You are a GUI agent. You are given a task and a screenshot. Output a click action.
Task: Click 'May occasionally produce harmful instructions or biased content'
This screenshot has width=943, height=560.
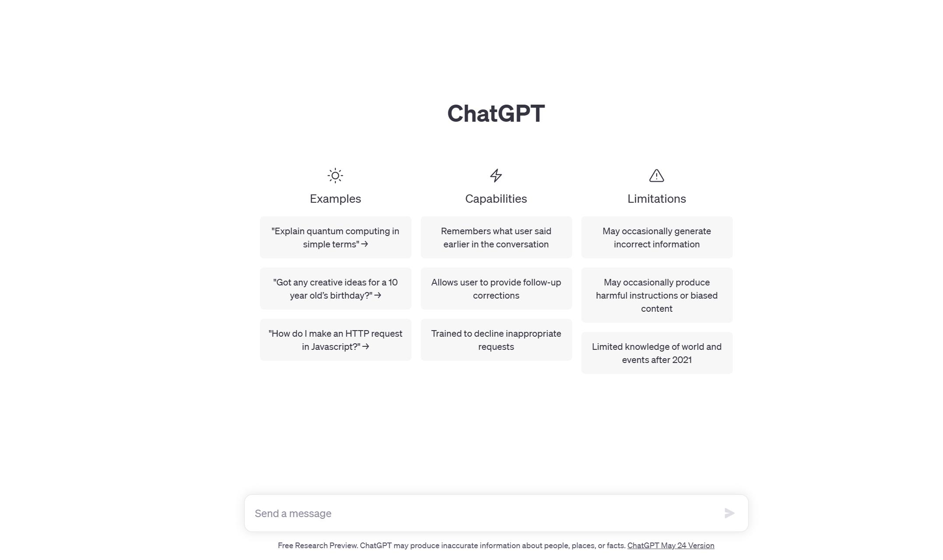[656, 296]
